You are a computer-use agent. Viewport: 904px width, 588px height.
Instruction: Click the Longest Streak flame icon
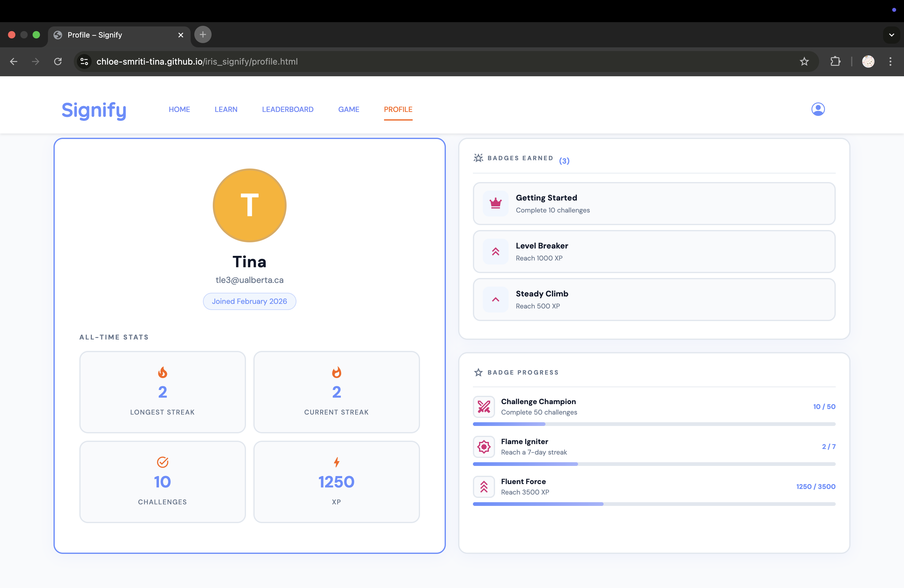point(163,372)
